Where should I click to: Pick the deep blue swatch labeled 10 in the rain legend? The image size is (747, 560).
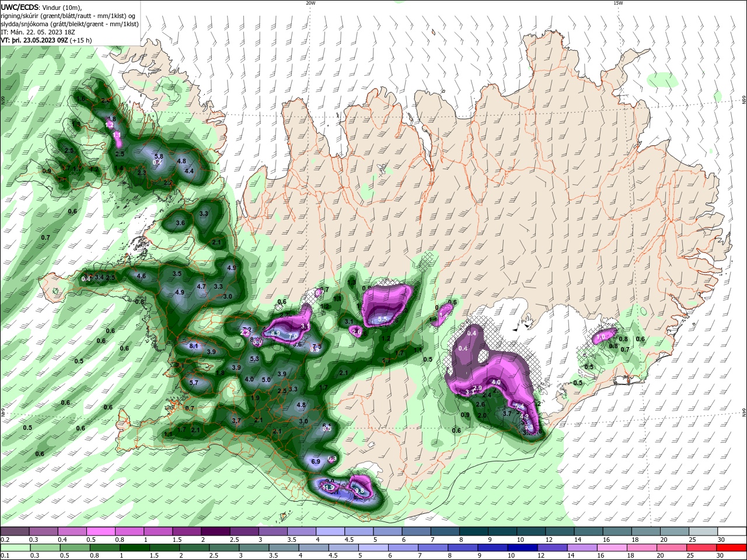521,548
